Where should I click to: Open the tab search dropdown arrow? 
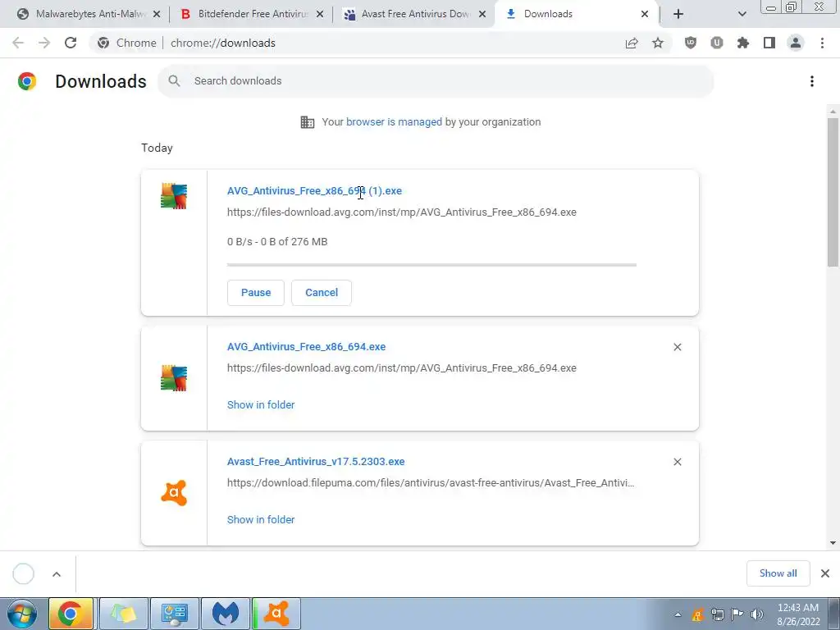point(742,14)
